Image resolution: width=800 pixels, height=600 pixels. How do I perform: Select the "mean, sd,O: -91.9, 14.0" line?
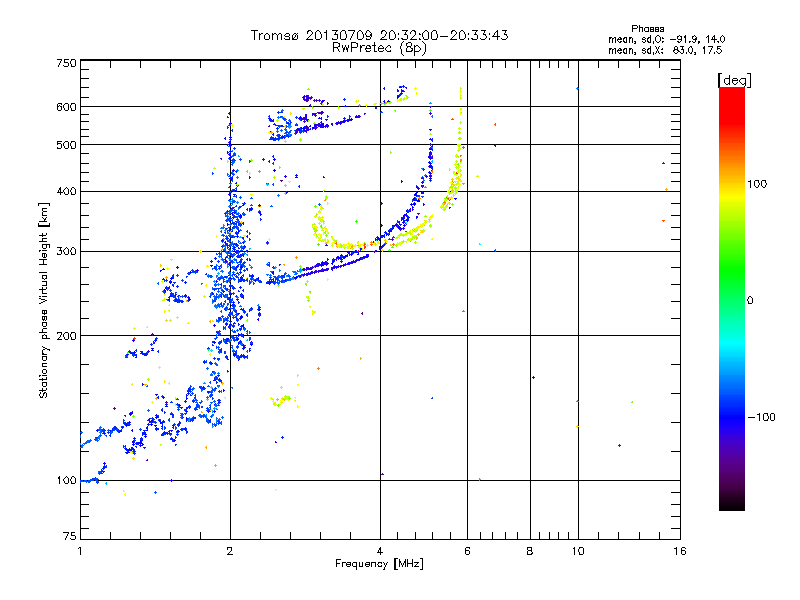click(666, 40)
